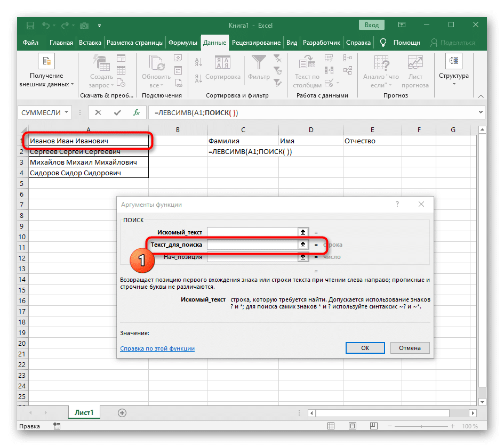Open Insert Function with the fx icon
The width and height of the screenshot is (504, 447).
pos(137,112)
